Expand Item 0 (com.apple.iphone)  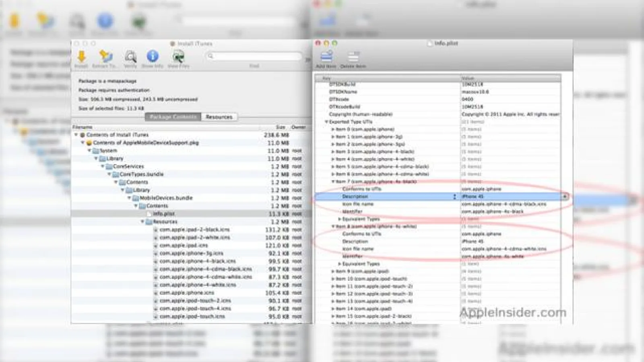(333, 130)
